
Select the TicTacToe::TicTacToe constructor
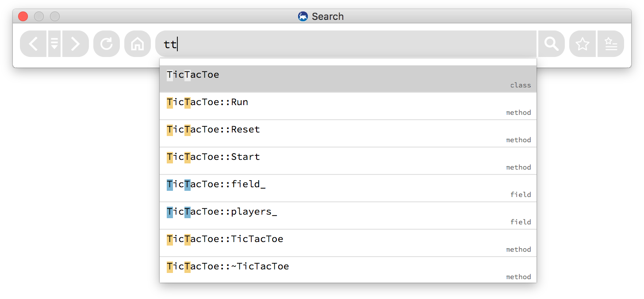pyautogui.click(x=348, y=243)
